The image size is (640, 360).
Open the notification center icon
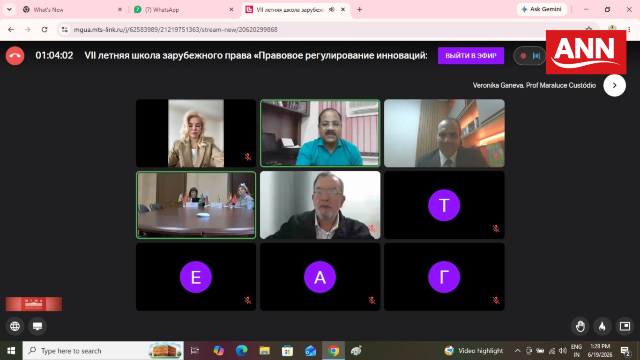pos(625,351)
